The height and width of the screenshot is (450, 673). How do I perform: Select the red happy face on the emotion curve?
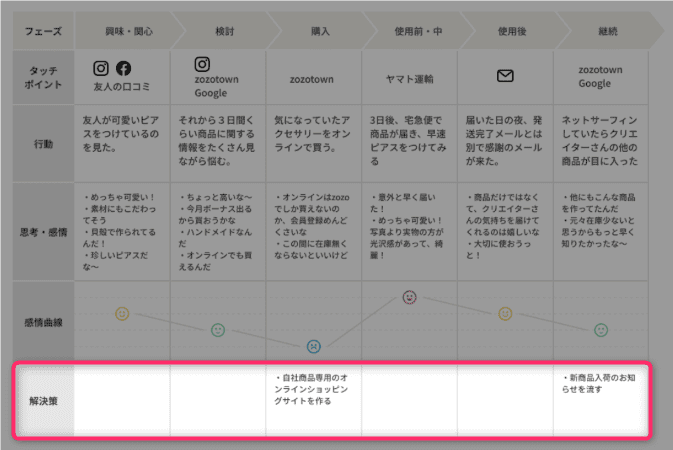409,297
